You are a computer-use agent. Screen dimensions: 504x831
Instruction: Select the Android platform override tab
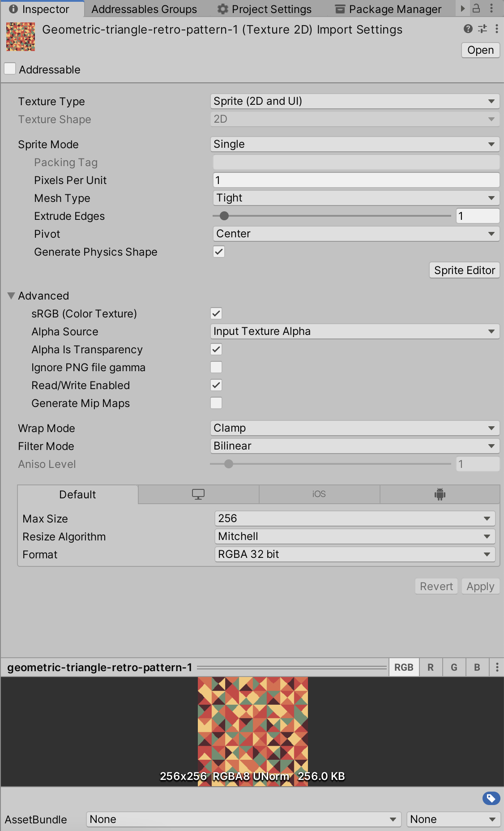(x=440, y=494)
